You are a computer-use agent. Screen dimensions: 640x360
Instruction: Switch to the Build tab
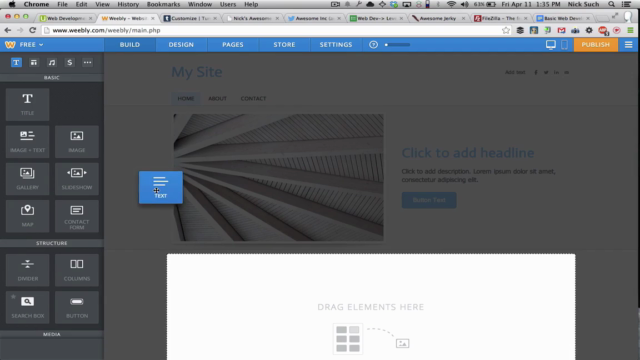coord(130,44)
